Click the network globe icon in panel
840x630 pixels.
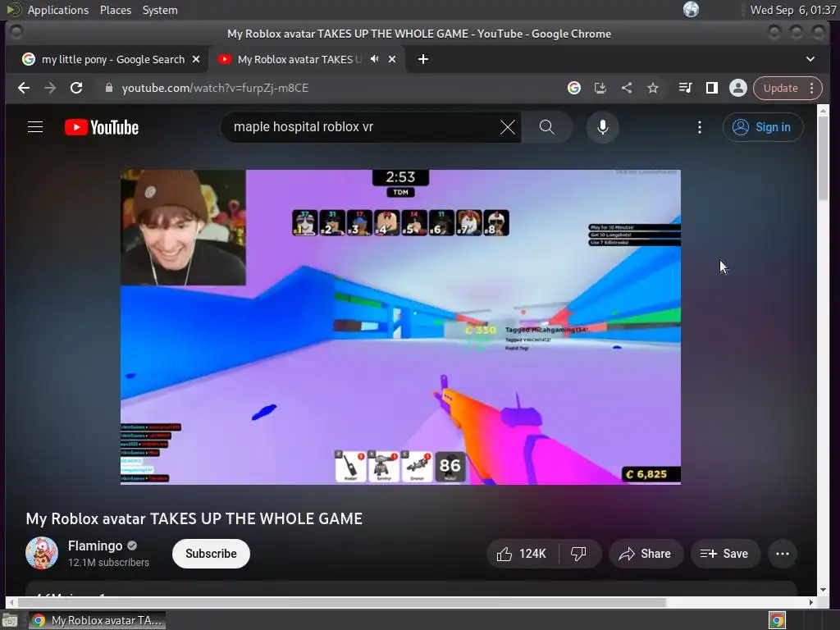click(691, 9)
